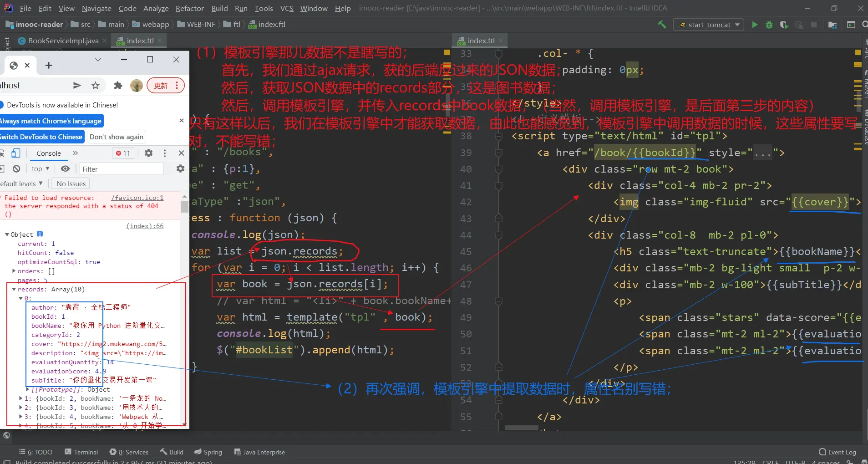Bookmark page with the star icon
This screenshot has height=464, width=868.
[95, 86]
